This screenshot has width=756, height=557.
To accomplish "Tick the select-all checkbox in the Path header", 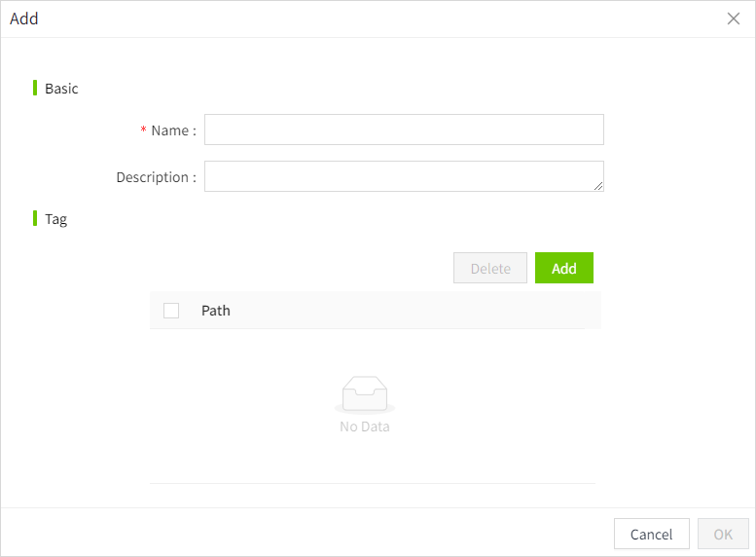I will (171, 311).
